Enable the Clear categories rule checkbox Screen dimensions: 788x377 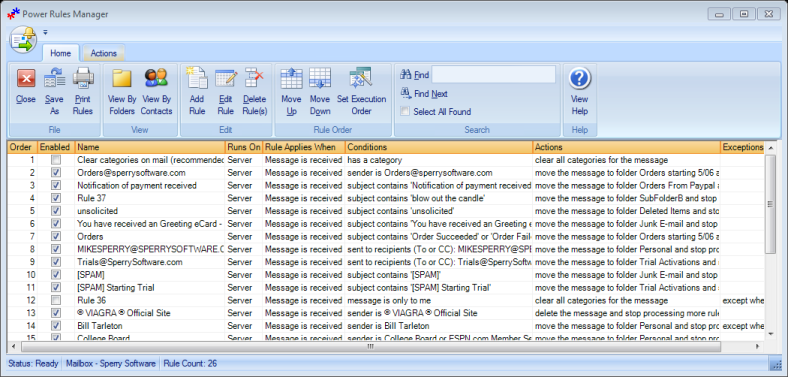[56, 160]
